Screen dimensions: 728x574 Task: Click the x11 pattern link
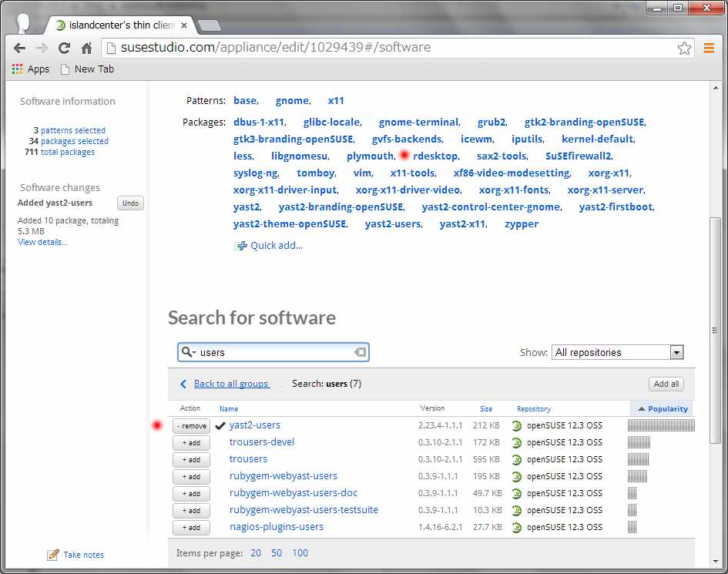tap(336, 101)
